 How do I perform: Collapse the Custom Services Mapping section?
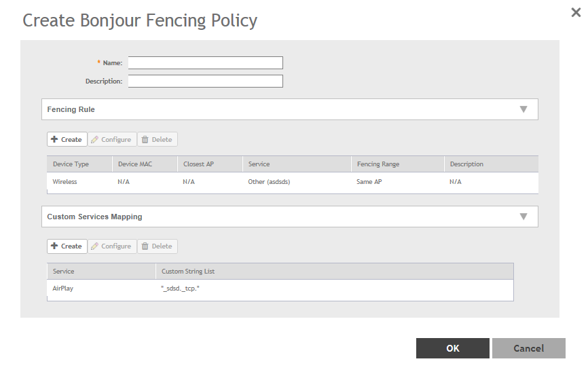(523, 217)
